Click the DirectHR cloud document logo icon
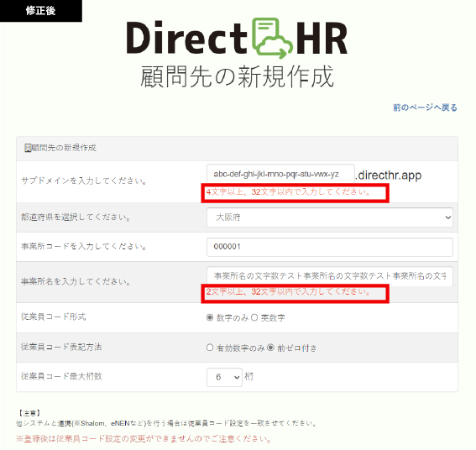The image size is (476, 450). (x=272, y=39)
